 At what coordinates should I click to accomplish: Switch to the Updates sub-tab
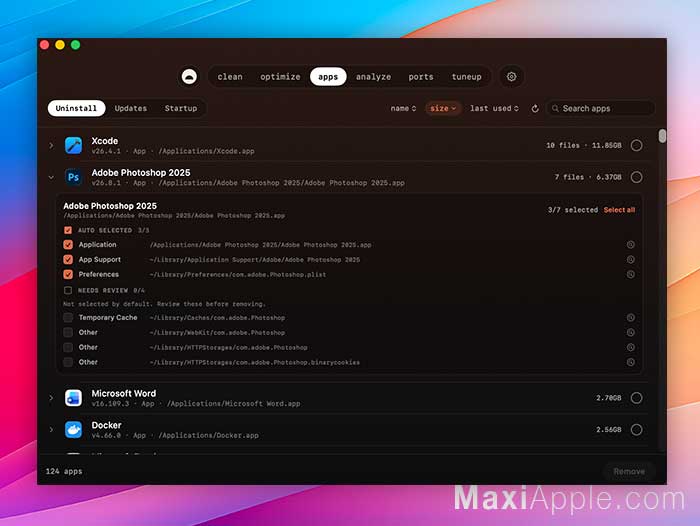pos(131,109)
